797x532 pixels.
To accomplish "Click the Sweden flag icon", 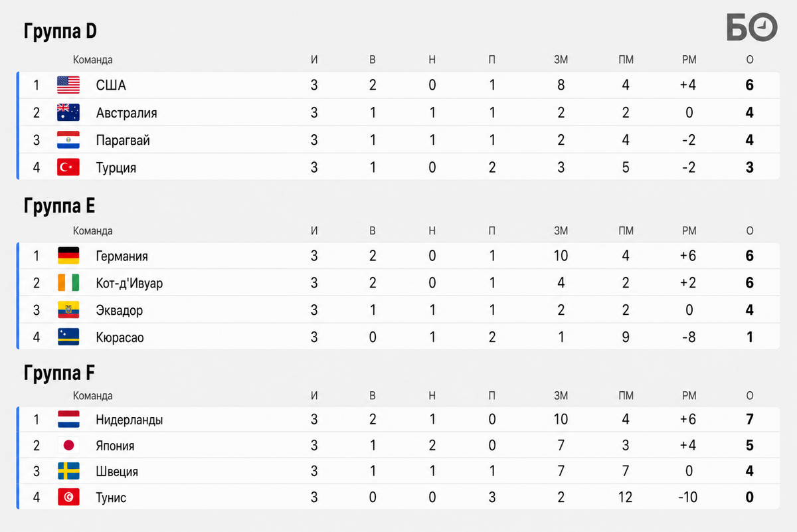I will [68, 472].
